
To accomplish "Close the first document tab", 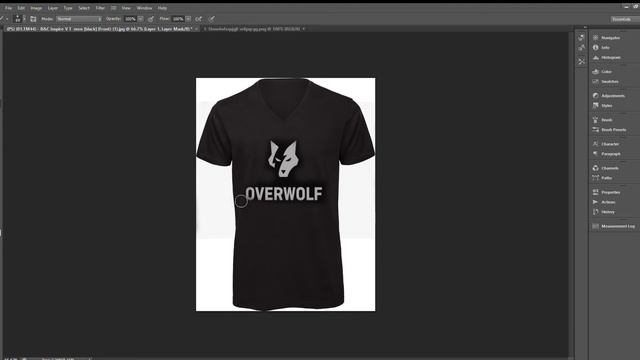I will (x=196, y=29).
